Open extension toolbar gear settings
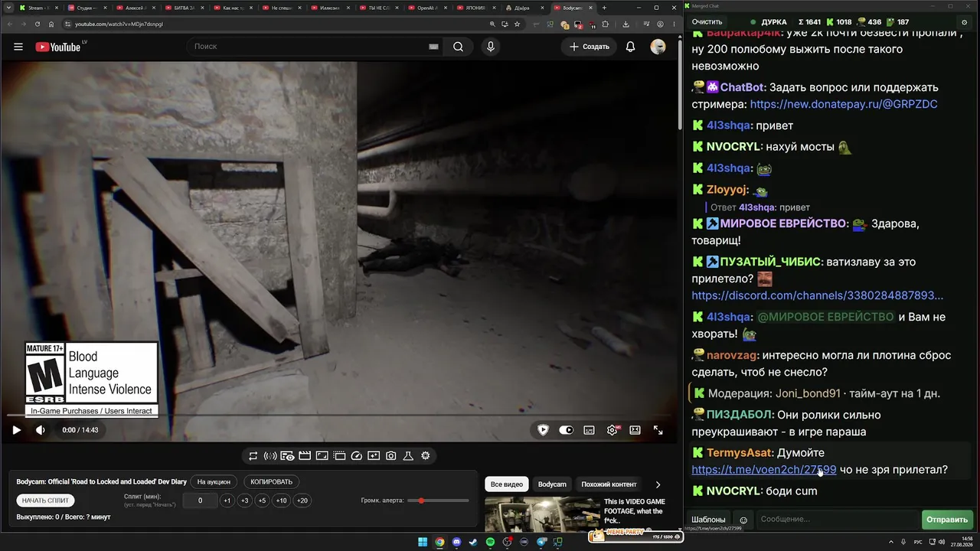This screenshot has width=980, height=551. coord(426,456)
